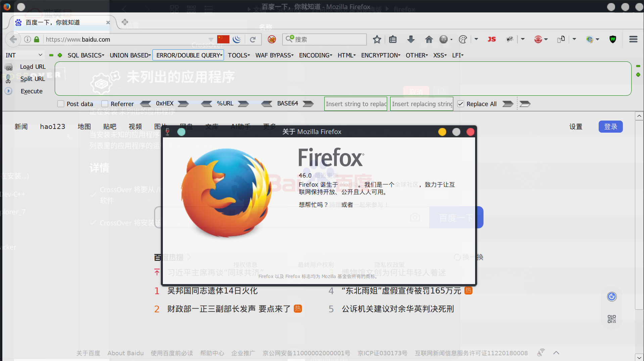Open the downloads arrow icon

click(x=411, y=39)
